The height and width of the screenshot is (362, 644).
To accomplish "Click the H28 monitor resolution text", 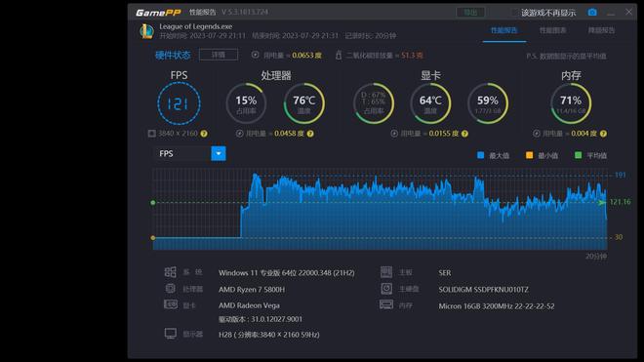I will point(269,335).
